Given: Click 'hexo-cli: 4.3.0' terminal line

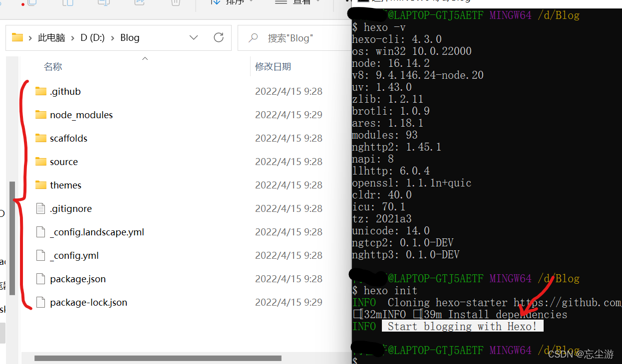Looking at the screenshot, I should click(397, 39).
